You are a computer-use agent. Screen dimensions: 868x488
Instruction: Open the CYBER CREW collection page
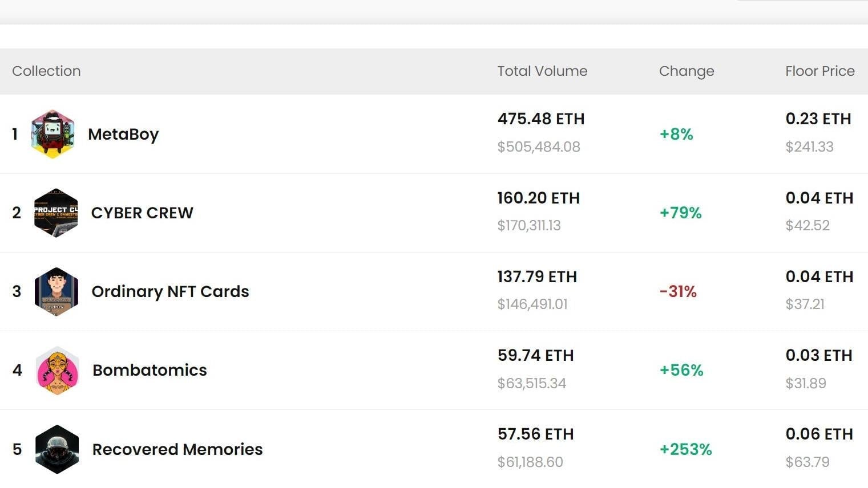click(x=142, y=213)
